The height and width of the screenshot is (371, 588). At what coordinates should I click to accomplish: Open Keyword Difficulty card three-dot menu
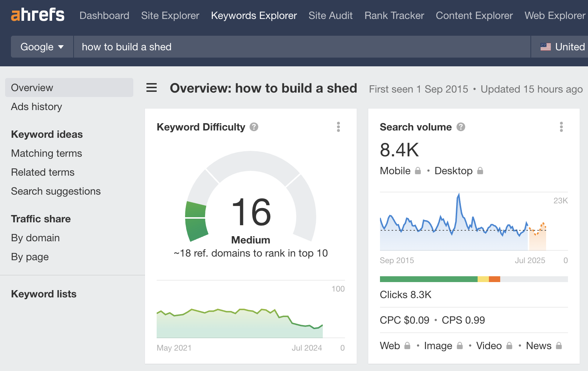[x=338, y=127]
